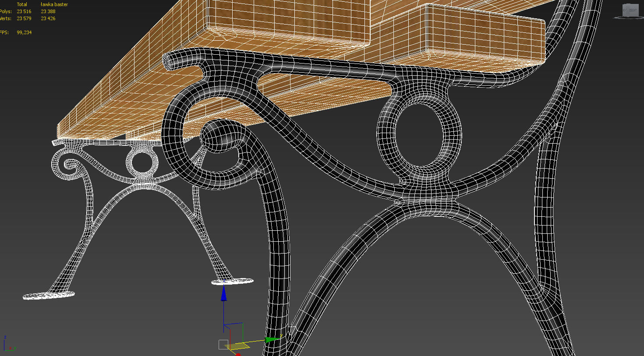Click the total polys value "23 516"
Viewport: 644px width, 356px height.
(24, 11)
